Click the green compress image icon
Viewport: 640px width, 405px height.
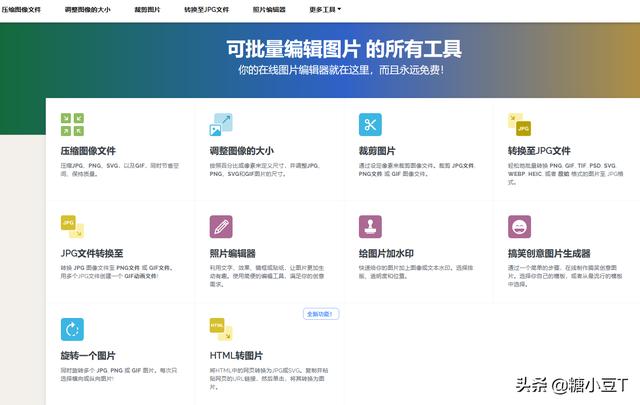pos(72,125)
